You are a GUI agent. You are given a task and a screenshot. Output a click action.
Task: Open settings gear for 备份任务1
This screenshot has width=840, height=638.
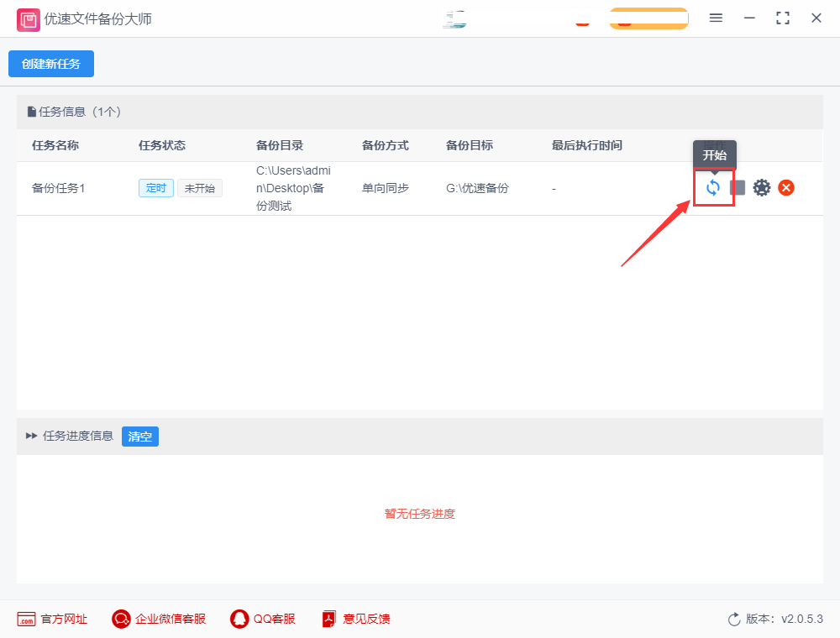[x=762, y=188]
